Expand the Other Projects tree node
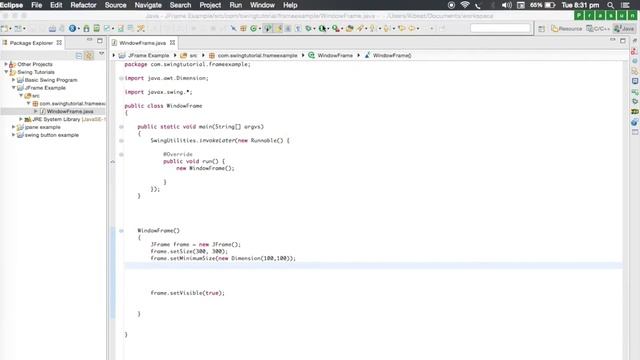The height and width of the screenshot is (360, 640). [6, 64]
